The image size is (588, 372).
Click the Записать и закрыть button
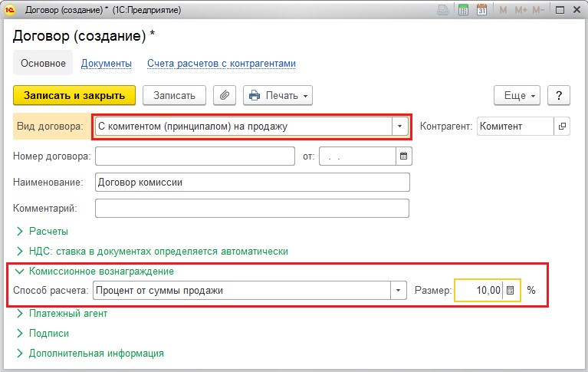[74, 95]
